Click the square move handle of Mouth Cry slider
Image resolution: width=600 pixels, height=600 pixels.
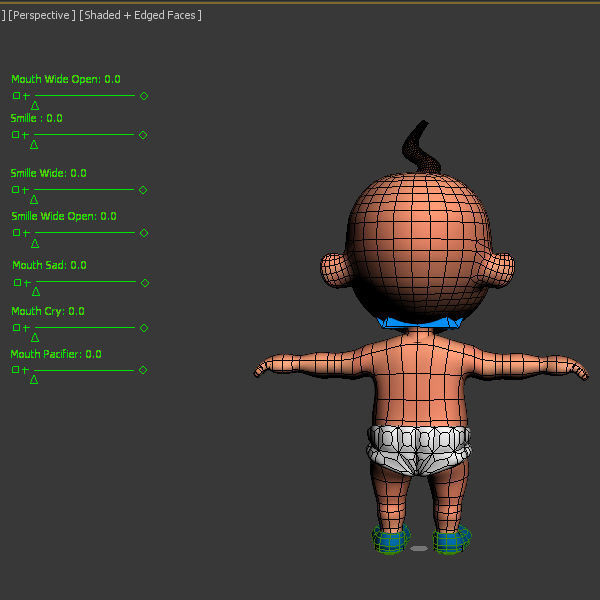click(x=16, y=328)
